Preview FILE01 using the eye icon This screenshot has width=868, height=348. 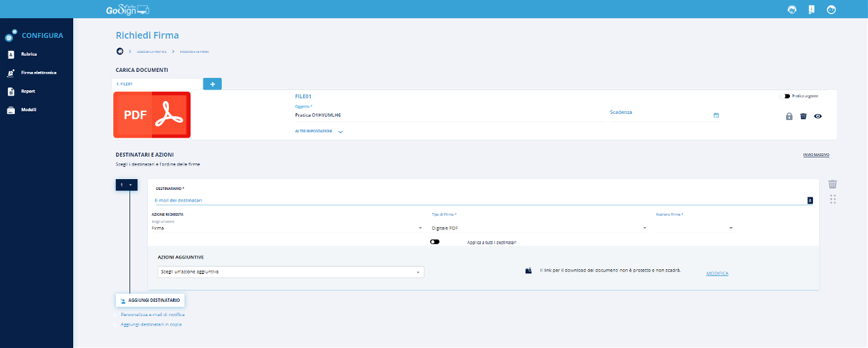click(818, 116)
